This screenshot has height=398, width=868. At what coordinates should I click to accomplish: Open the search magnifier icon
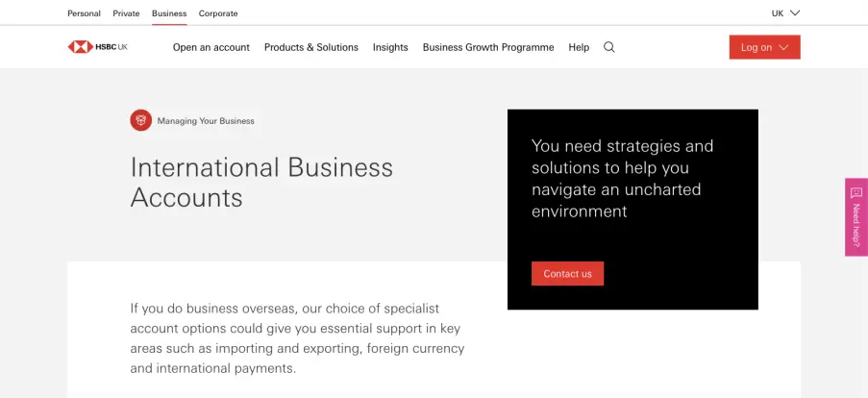coord(608,47)
